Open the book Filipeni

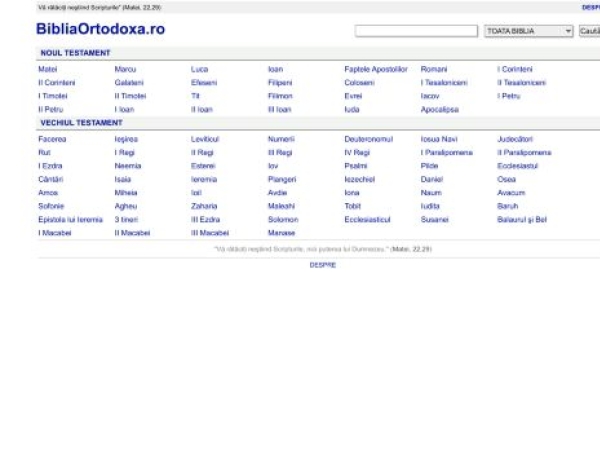pos(280,83)
